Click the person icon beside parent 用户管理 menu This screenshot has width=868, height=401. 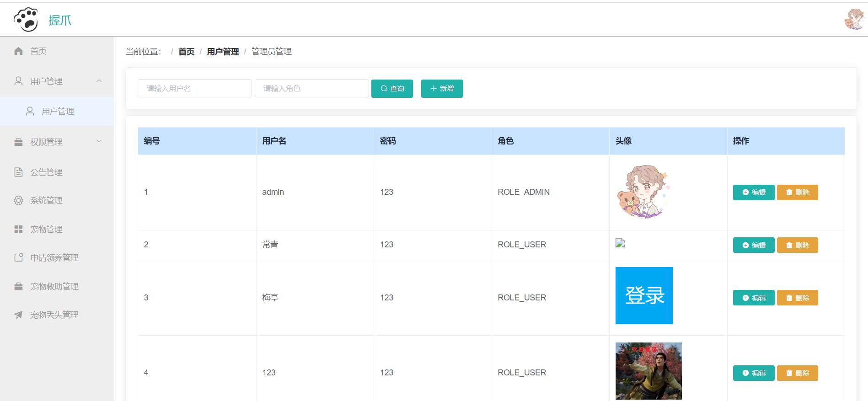[18, 81]
